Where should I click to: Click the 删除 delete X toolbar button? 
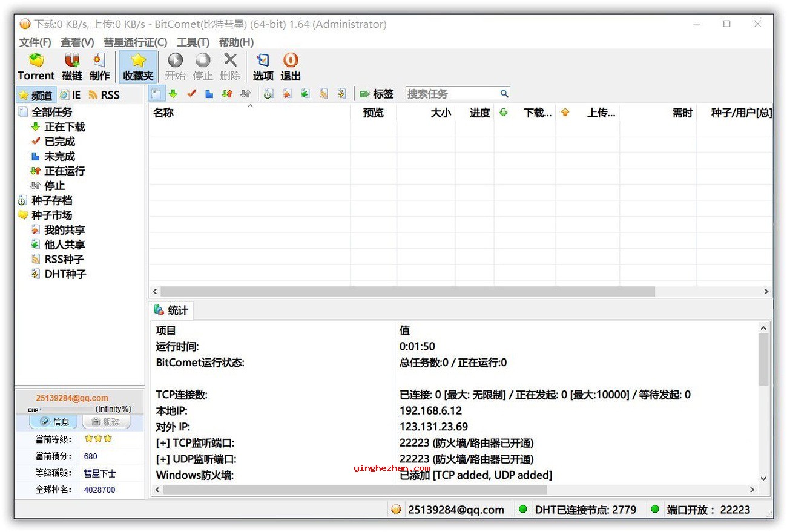(x=230, y=67)
